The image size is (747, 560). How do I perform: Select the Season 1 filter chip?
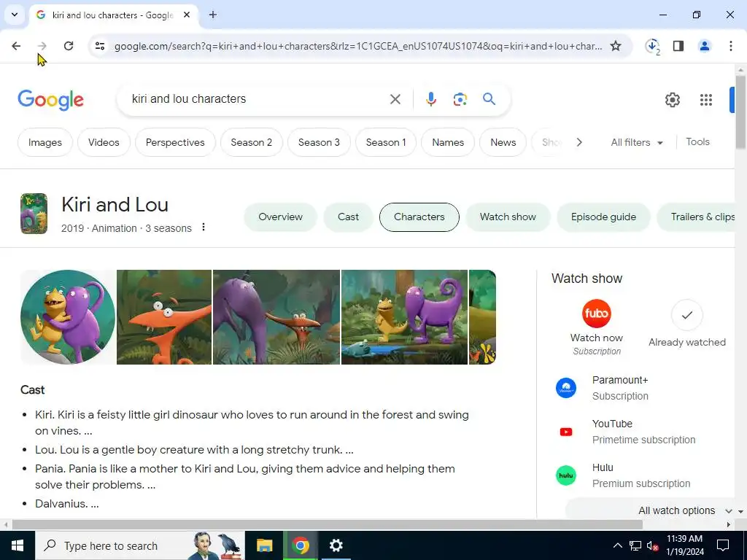coord(386,142)
